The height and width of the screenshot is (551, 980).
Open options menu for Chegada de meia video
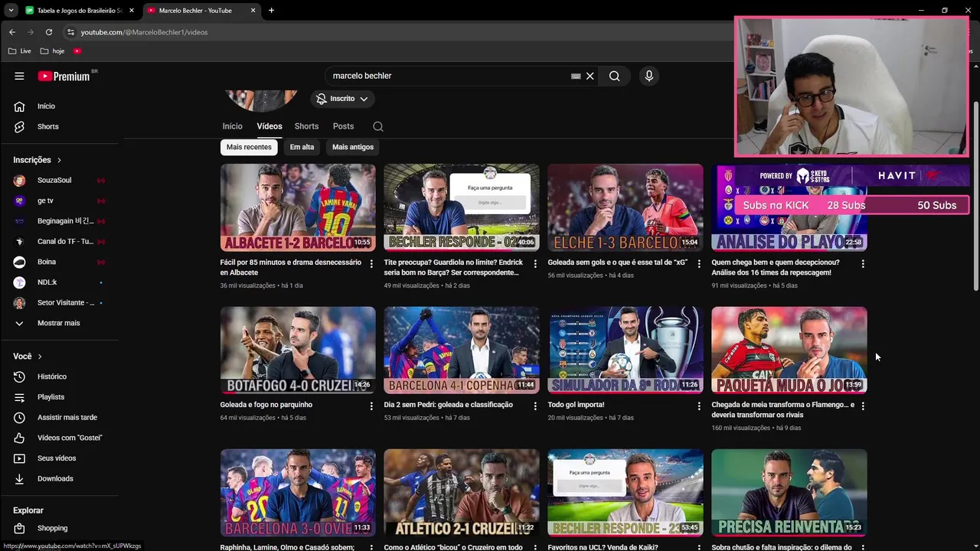(x=863, y=406)
